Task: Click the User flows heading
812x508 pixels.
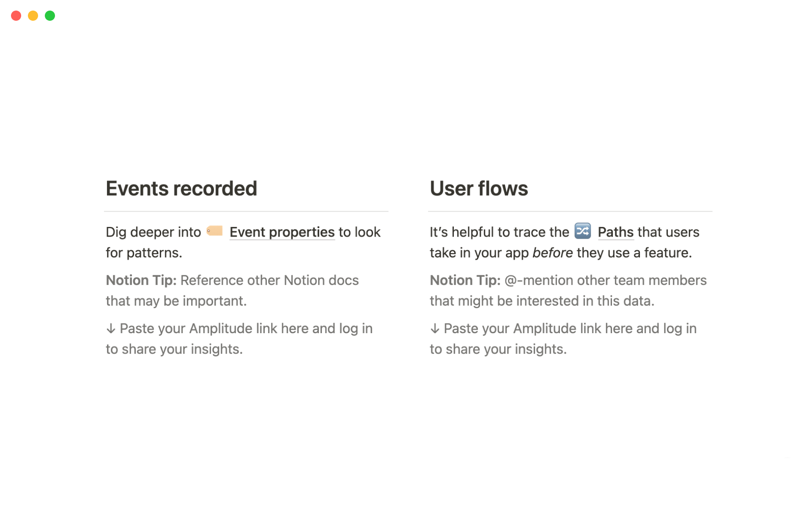Action: click(x=479, y=189)
